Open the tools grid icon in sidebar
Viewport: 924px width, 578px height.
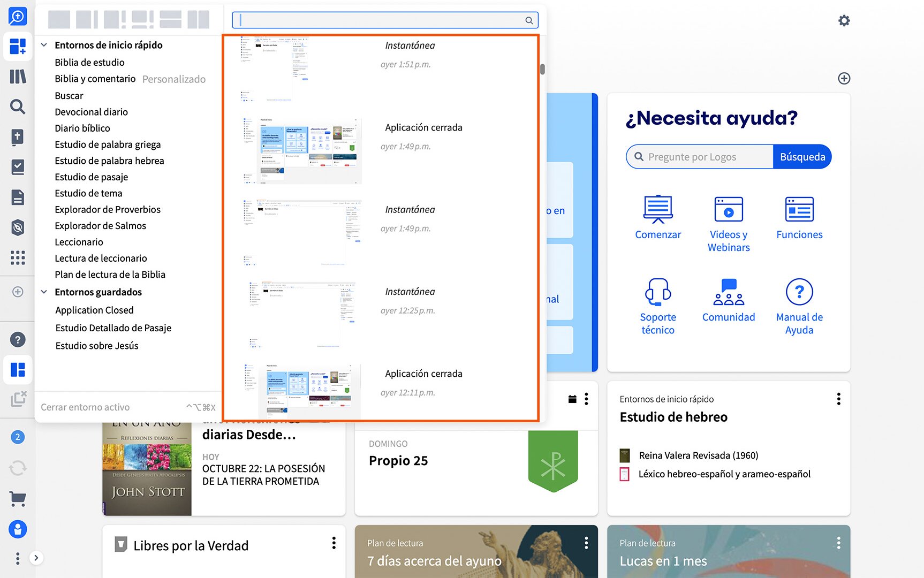coord(18,258)
